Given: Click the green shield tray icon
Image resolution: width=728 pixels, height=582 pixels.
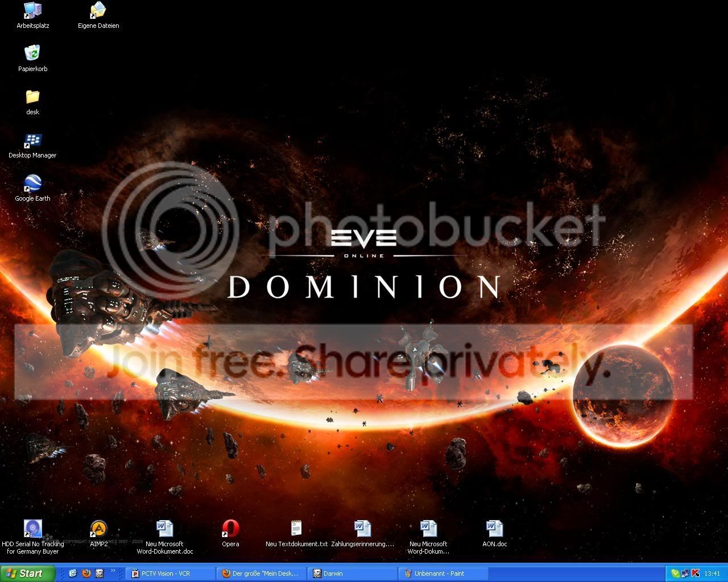Looking at the screenshot, I should (675, 573).
